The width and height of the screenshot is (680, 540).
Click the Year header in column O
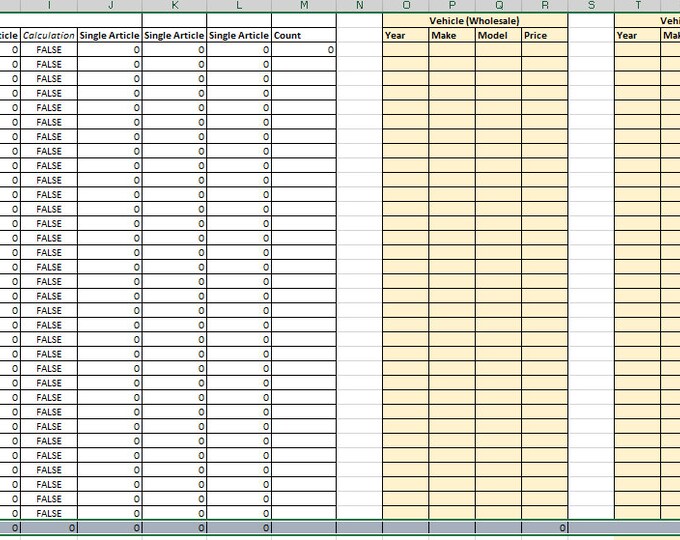(405, 35)
